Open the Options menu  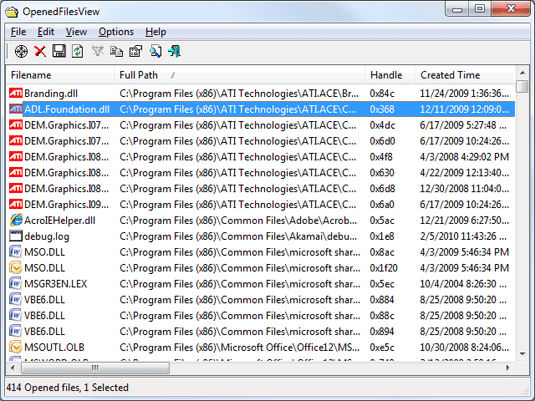tap(116, 32)
